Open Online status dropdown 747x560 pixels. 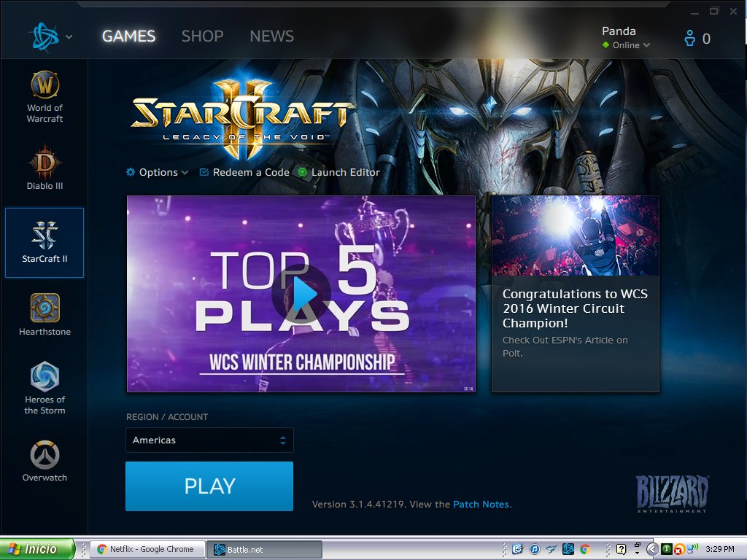626,45
